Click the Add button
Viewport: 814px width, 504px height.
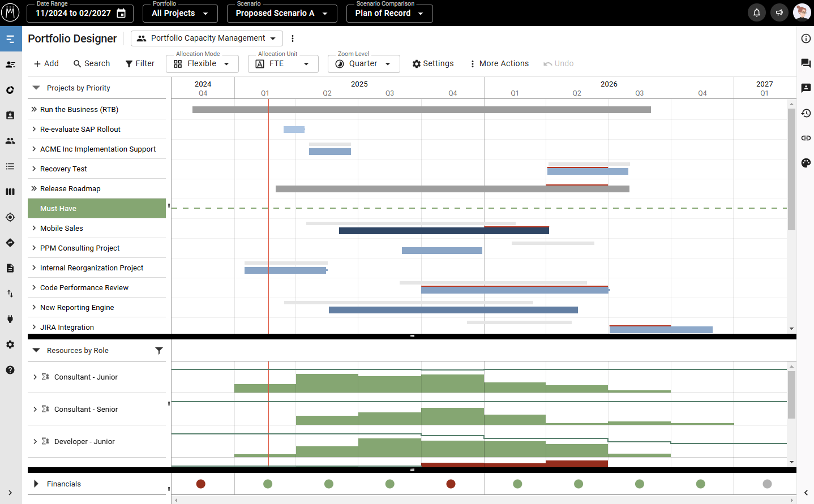[x=46, y=64]
